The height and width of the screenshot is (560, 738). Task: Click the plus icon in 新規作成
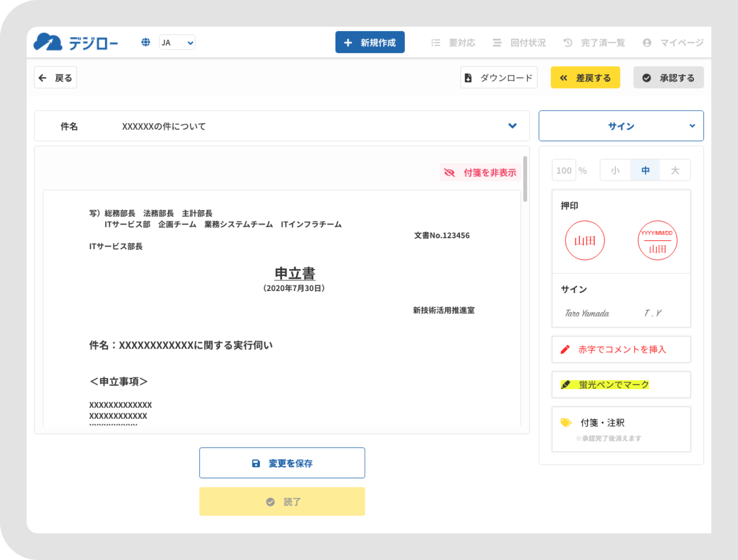[x=348, y=43]
